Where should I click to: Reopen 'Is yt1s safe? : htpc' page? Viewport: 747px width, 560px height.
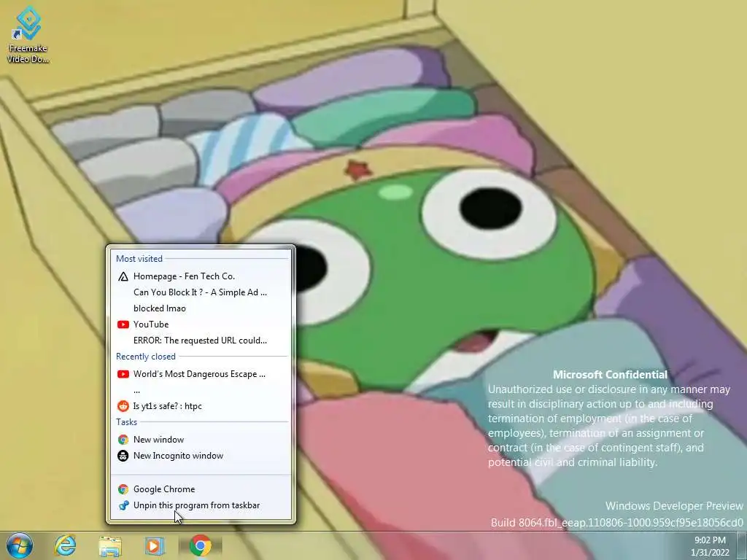201,406
